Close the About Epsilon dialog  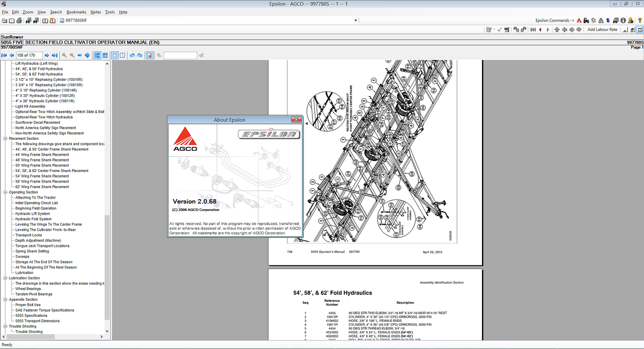(296, 120)
